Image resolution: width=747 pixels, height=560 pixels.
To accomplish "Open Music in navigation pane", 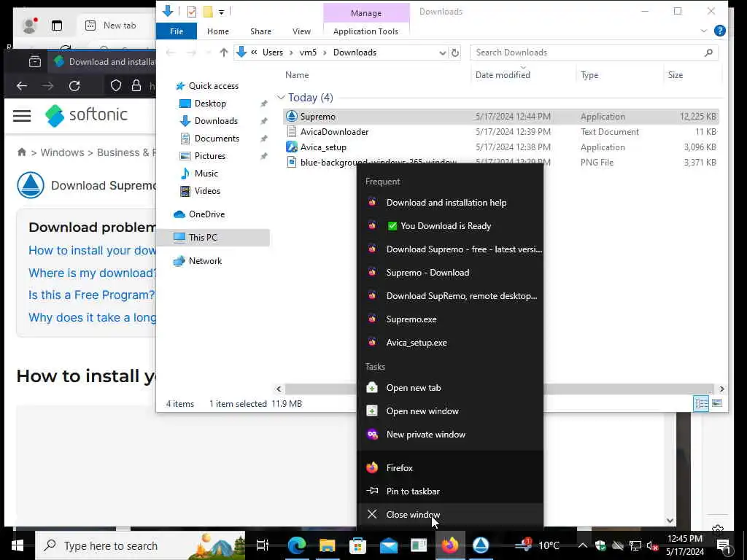I will pyautogui.click(x=206, y=174).
